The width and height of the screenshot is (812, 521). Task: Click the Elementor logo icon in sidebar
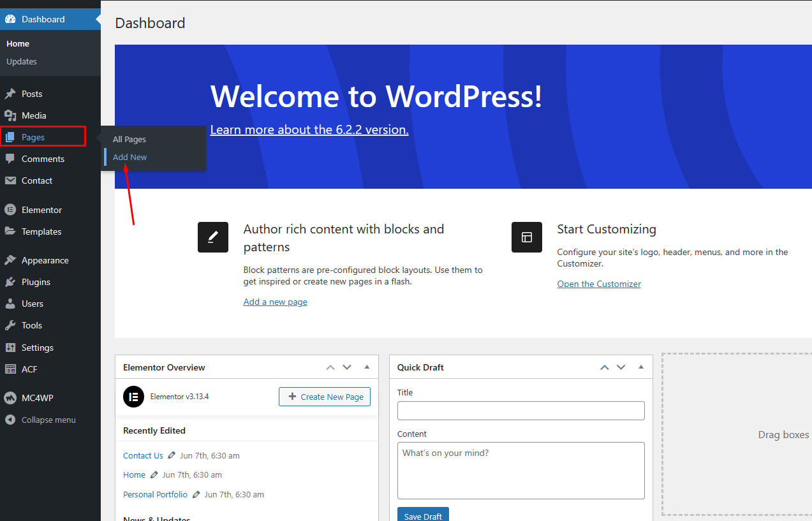tap(10, 210)
